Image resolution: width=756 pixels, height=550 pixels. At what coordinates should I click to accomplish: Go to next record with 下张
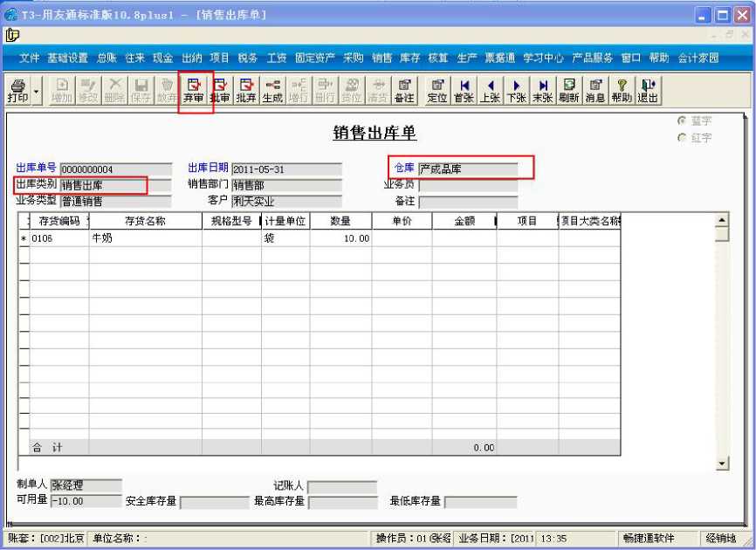click(x=517, y=91)
